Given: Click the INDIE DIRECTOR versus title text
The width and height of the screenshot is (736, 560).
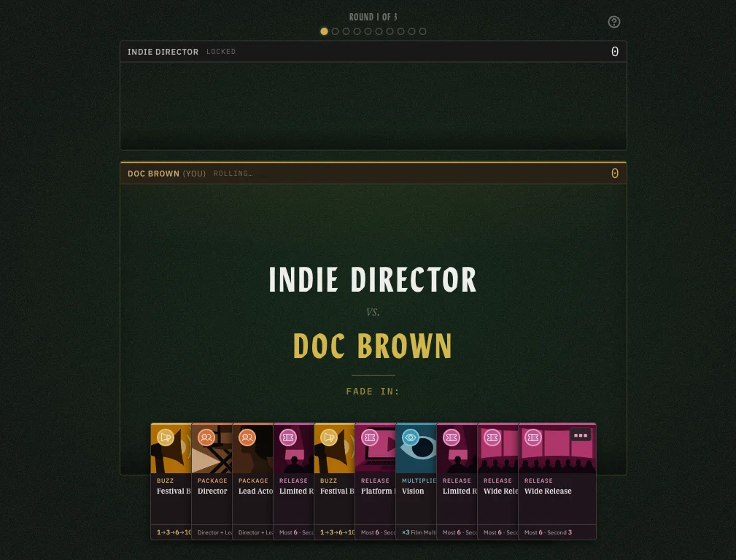Looking at the screenshot, I should tap(373, 279).
